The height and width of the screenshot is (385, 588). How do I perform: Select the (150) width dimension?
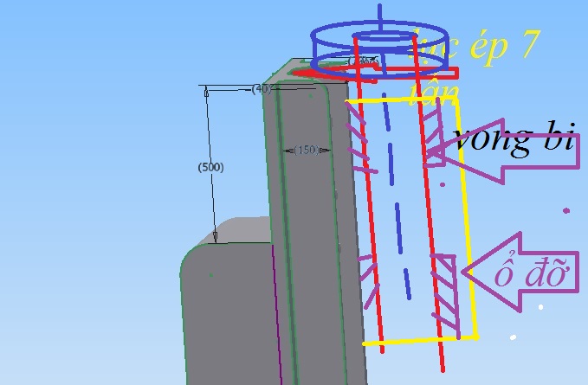307,150
